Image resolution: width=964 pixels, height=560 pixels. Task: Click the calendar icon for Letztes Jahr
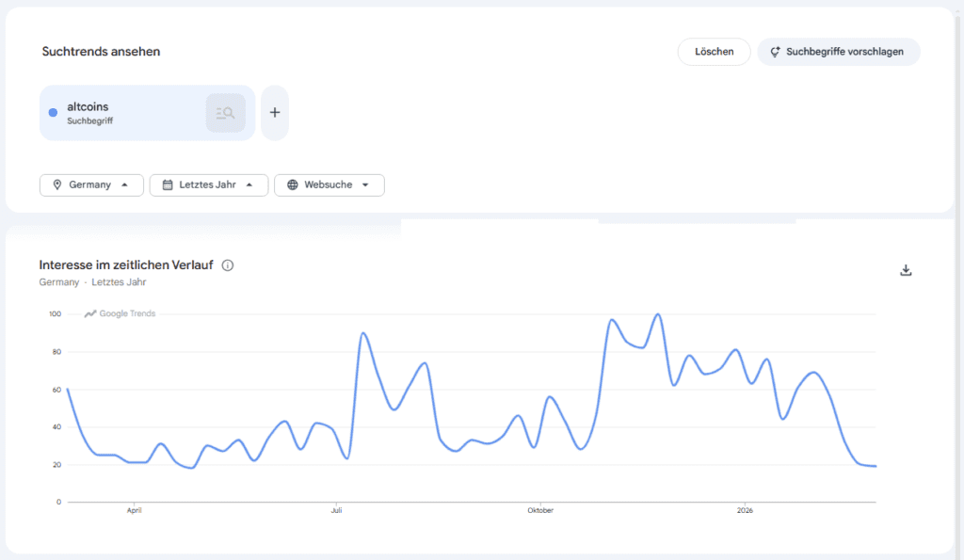pyautogui.click(x=168, y=185)
